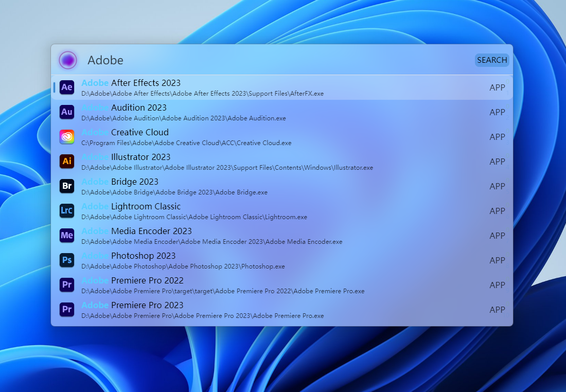Viewport: 566px width, 392px height.
Task: Click APP label on After Effects row
Action: 497,88
